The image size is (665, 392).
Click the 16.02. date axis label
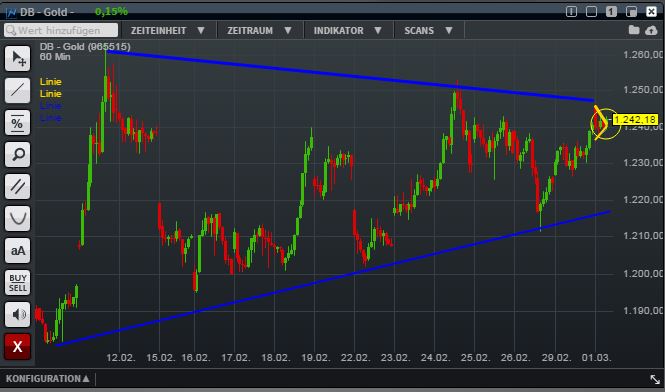coord(196,358)
